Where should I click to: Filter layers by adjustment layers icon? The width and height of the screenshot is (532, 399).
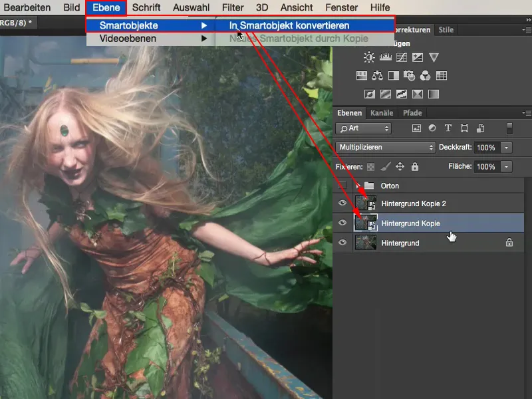(x=432, y=128)
